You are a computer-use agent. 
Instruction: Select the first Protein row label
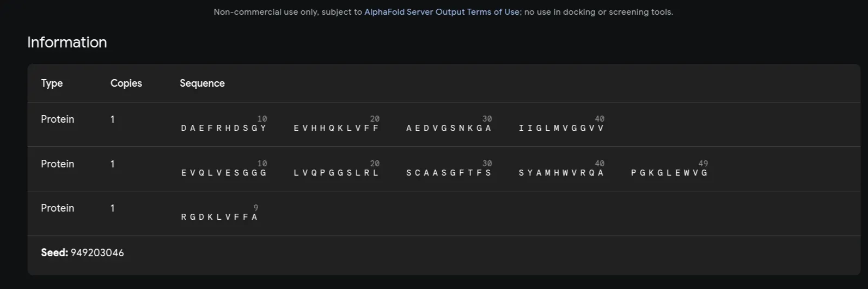pos(57,119)
